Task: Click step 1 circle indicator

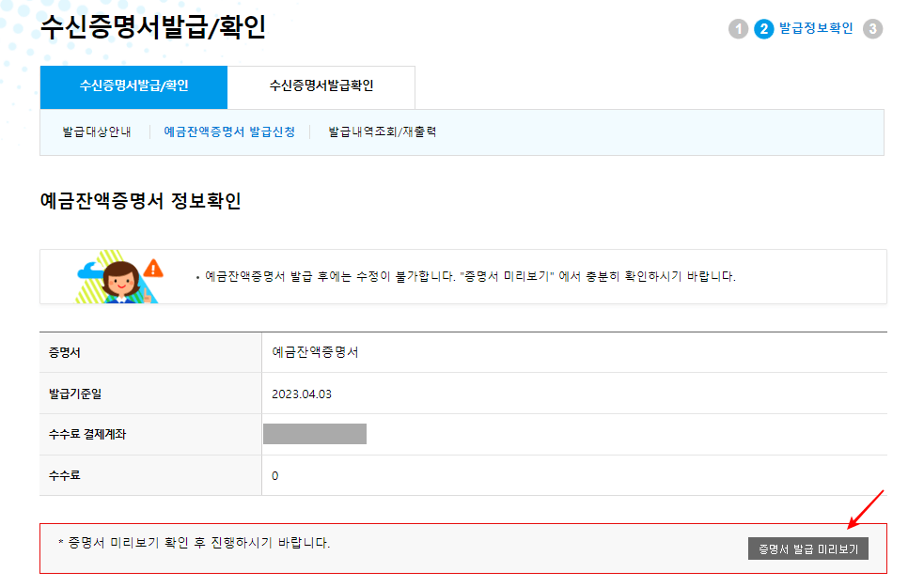Action: tap(739, 29)
